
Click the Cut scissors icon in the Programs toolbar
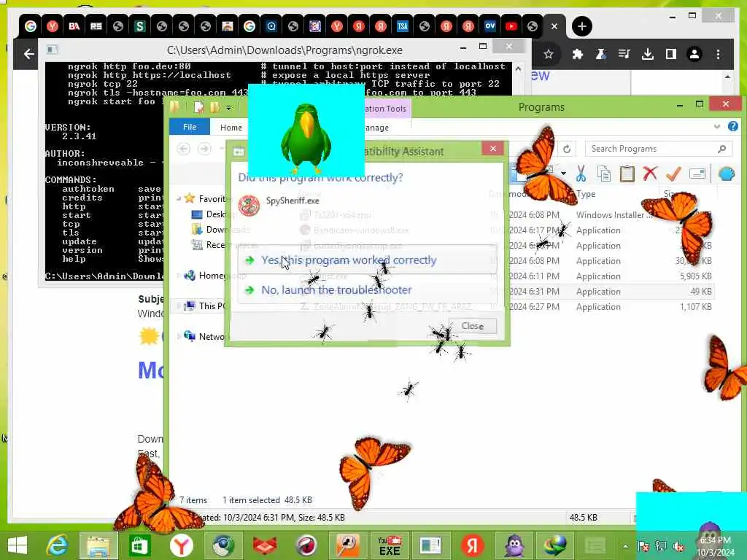tap(581, 174)
